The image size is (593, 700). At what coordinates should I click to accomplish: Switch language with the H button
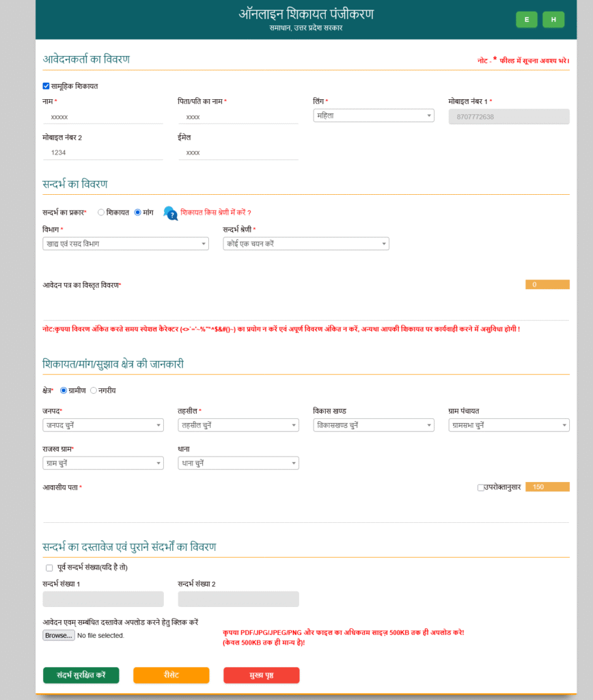click(x=553, y=20)
